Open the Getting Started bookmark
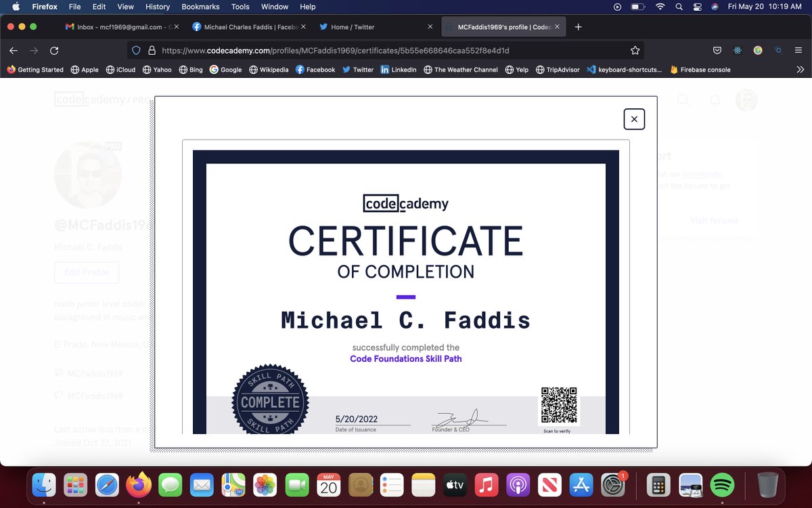This screenshot has width=812, height=508. click(x=35, y=69)
